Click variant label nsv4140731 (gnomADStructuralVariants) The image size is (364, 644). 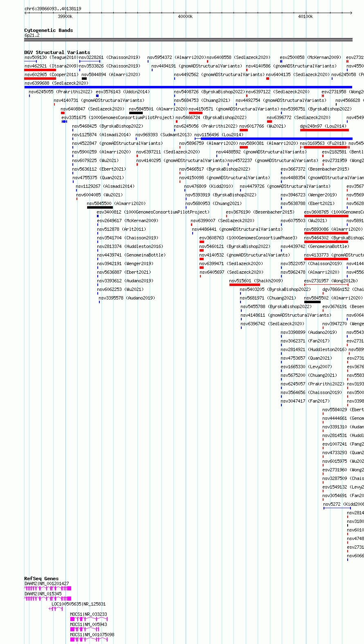point(99,100)
